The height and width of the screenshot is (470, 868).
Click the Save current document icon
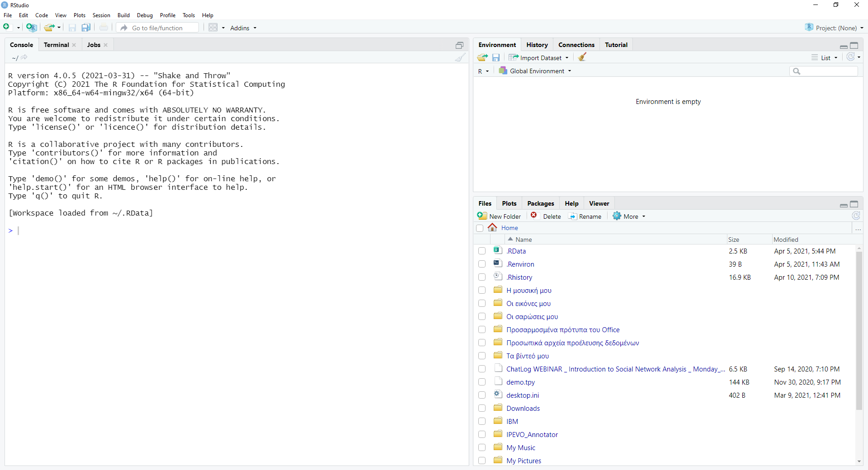[x=72, y=28]
